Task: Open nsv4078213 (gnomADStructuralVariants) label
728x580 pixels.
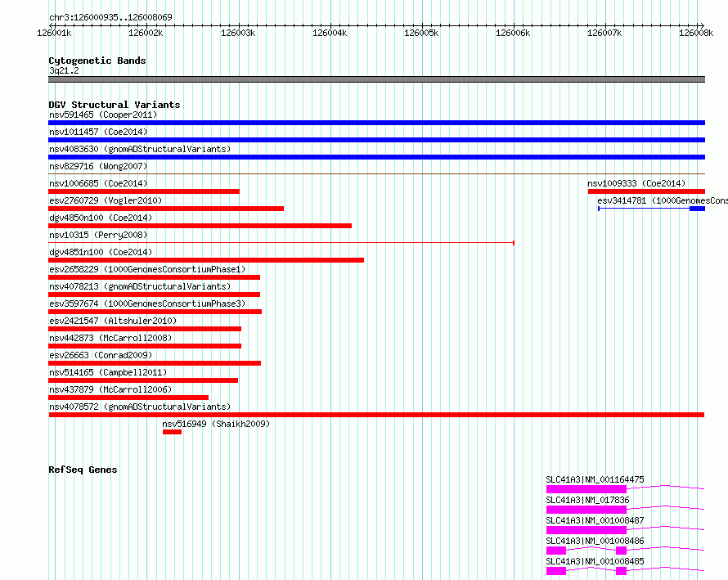Action: (140, 286)
